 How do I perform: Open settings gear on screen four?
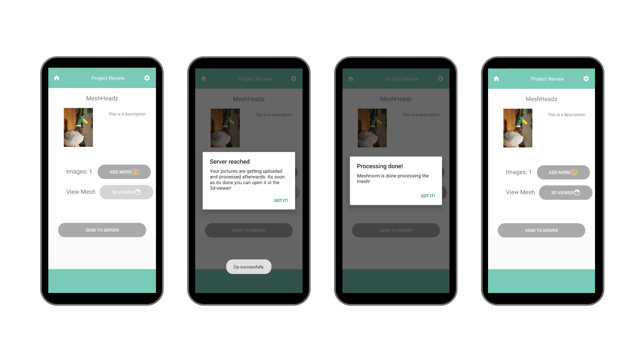pos(586,79)
